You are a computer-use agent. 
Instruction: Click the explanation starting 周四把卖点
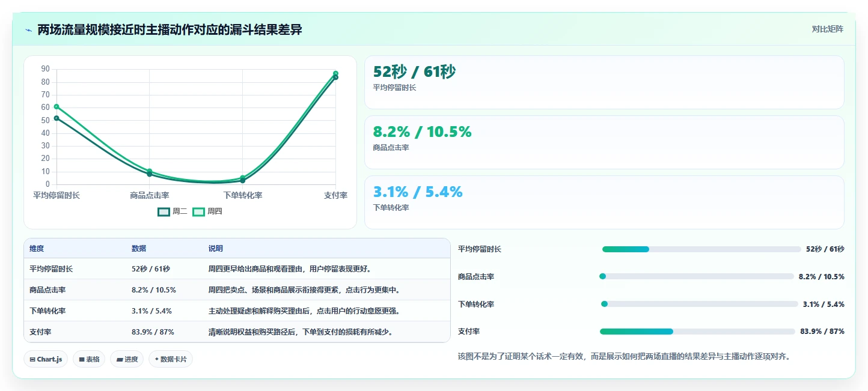point(305,290)
